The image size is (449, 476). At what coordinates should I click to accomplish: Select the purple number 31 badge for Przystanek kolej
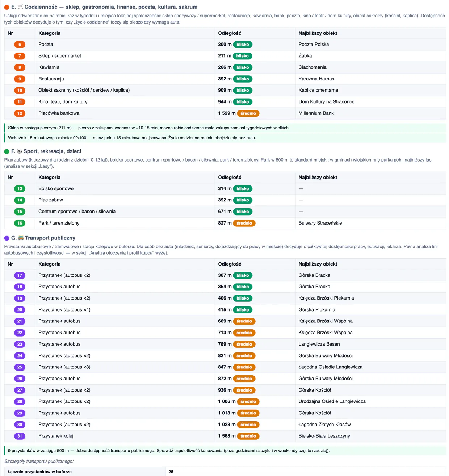coord(20,436)
